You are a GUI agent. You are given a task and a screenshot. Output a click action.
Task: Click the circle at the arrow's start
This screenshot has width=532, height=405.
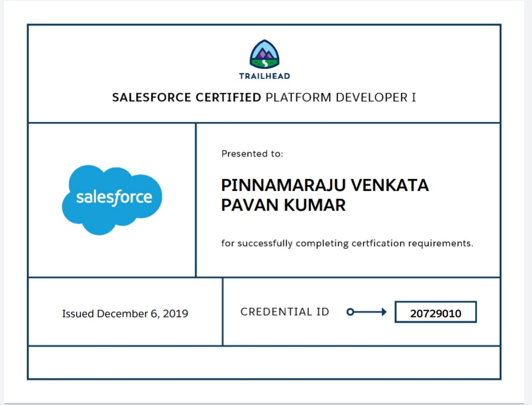coord(350,311)
